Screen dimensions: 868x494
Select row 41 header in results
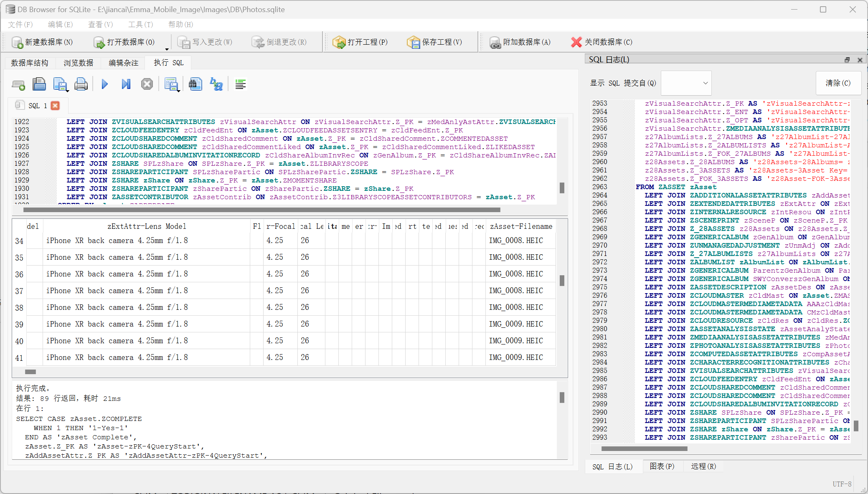pos(19,358)
